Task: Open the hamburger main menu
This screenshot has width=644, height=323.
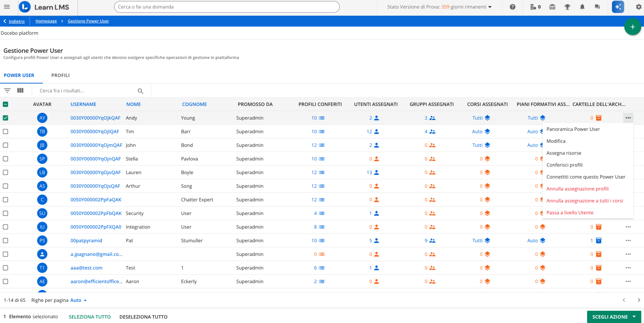Action: [7, 7]
